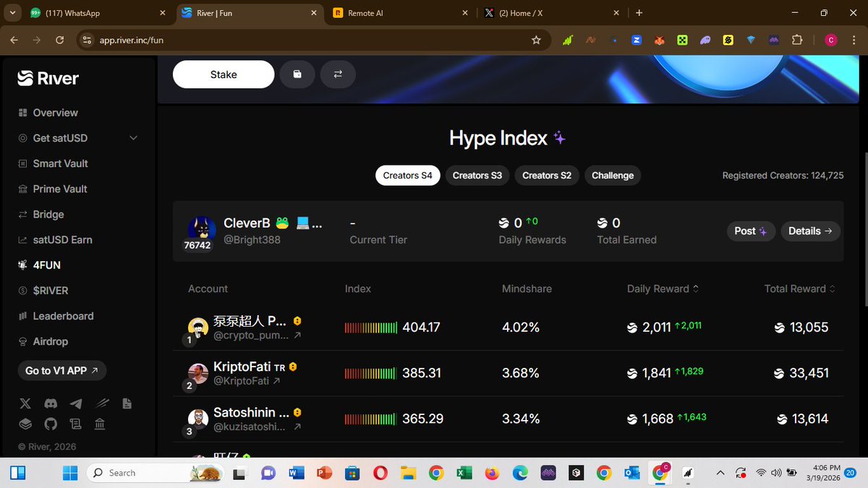Click the wallet icon button beside Stake
This screenshot has width=868, height=488.
pos(297,74)
